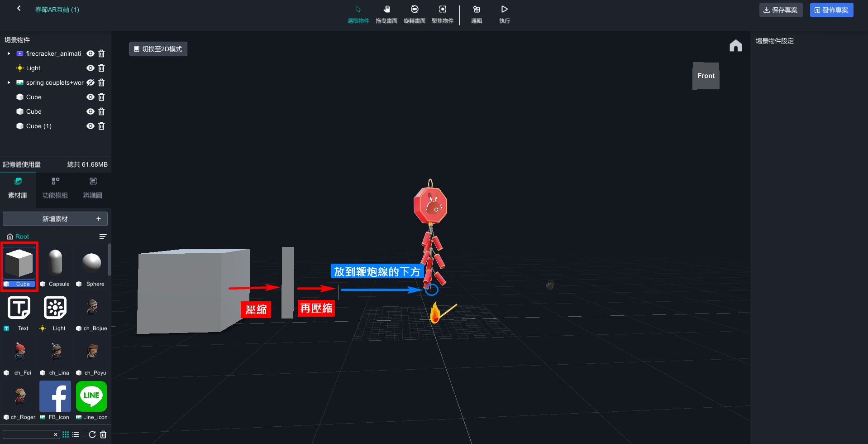868x444 pixels.
Task: Switch asset library to list view
Action: (x=76, y=434)
